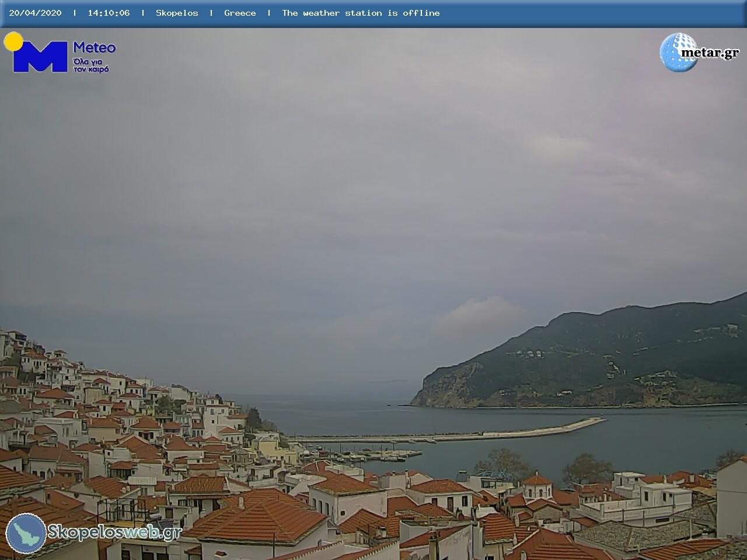Click the timestamp 14:10:06

[109, 13]
